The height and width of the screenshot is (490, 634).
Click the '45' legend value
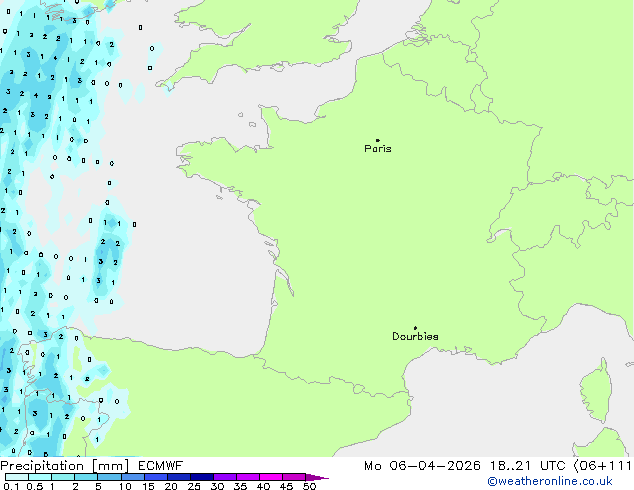(x=286, y=486)
